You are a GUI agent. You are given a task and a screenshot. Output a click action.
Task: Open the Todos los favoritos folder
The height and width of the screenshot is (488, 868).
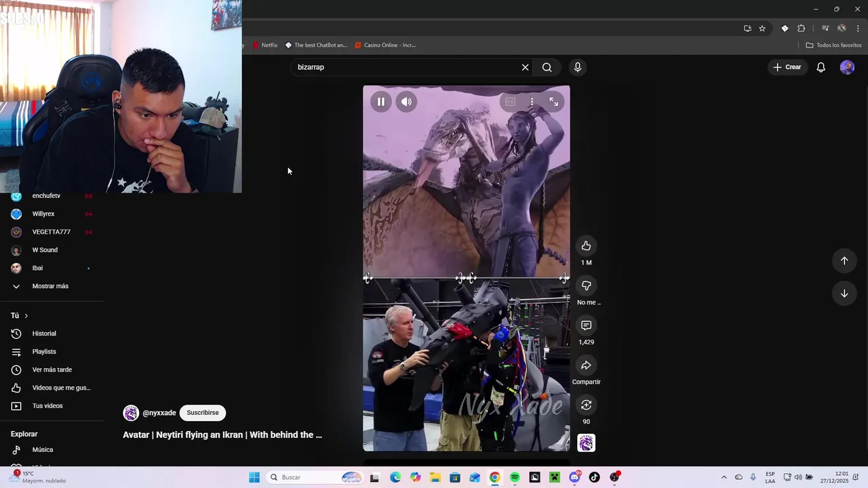pos(833,45)
